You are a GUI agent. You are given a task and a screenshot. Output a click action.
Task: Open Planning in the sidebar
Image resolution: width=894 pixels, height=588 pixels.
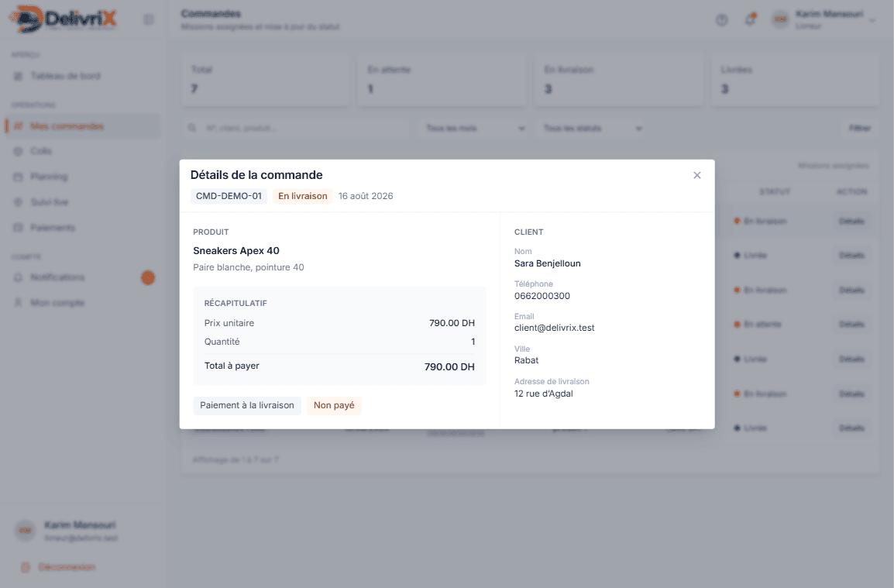(83, 177)
